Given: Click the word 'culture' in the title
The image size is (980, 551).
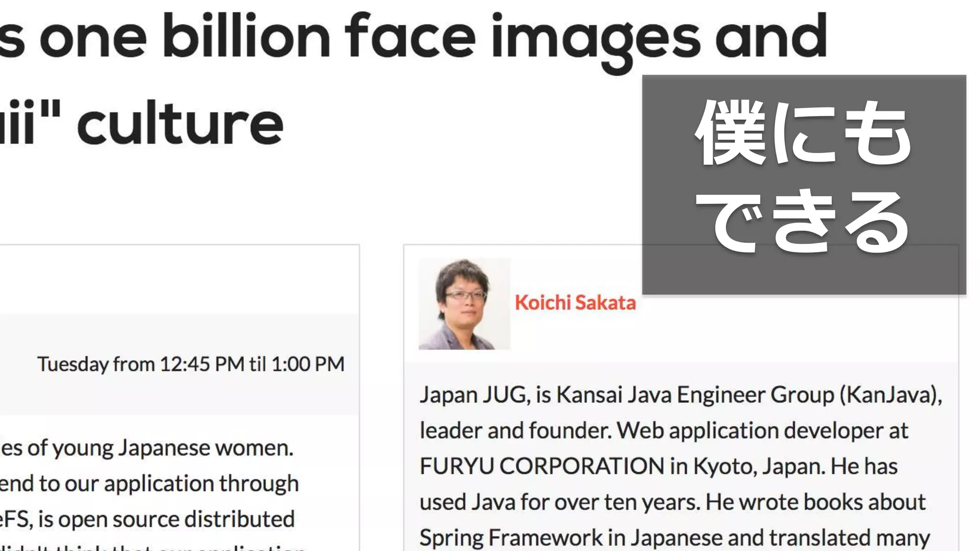Looking at the screenshot, I should 180,123.
